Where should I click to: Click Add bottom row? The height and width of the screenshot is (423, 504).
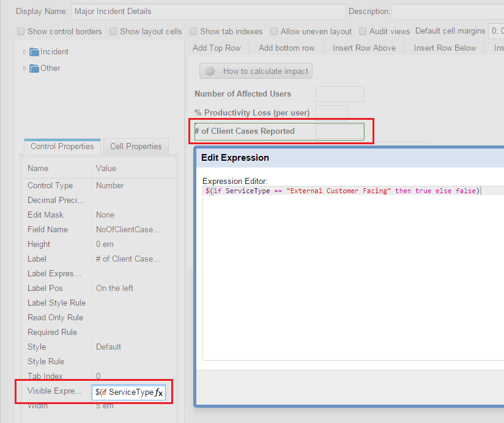tap(286, 48)
